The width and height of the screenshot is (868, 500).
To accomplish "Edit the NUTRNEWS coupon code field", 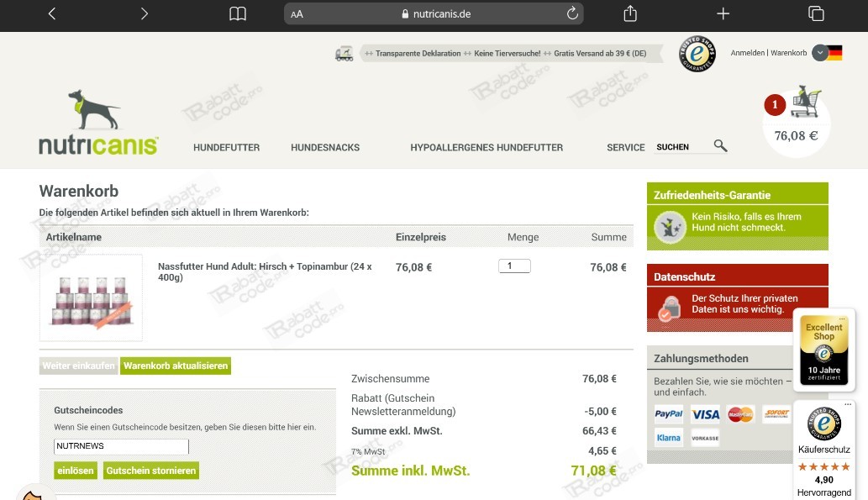I will point(121,446).
